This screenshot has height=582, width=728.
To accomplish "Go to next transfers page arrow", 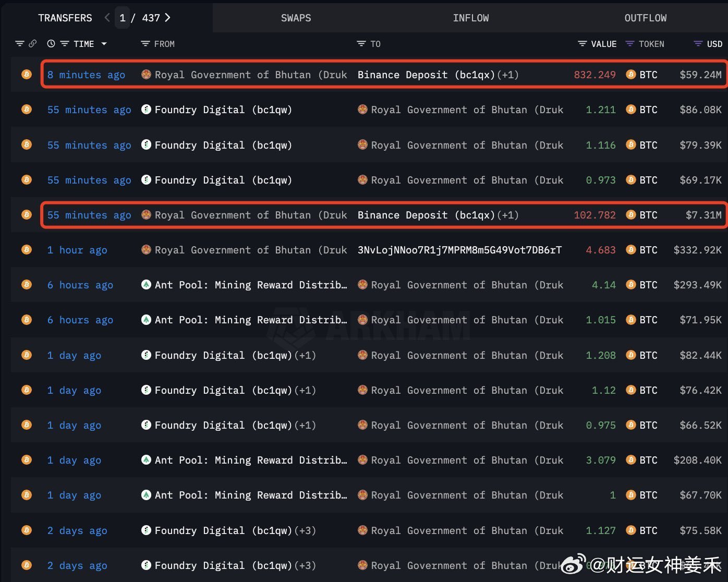I will click(167, 18).
